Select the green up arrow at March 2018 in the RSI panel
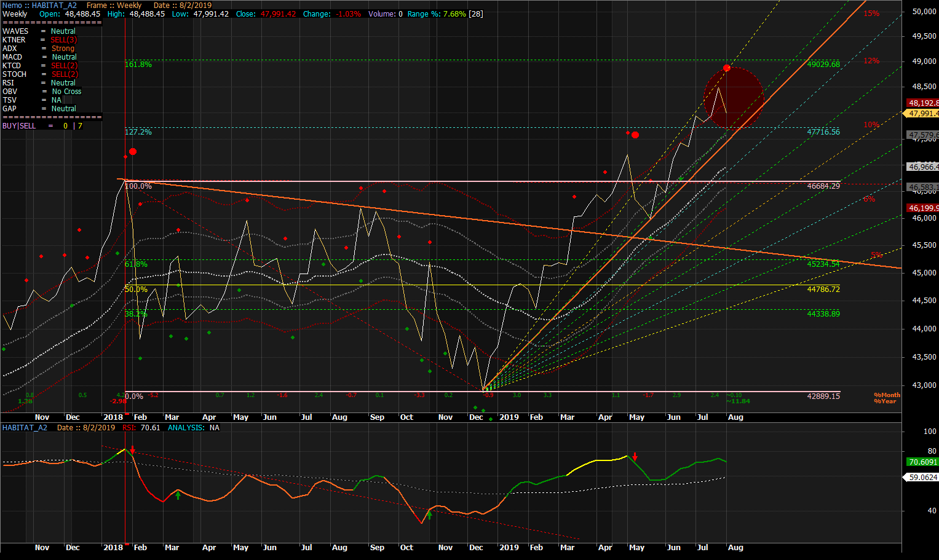Image resolution: width=939 pixels, height=560 pixels. (x=178, y=495)
